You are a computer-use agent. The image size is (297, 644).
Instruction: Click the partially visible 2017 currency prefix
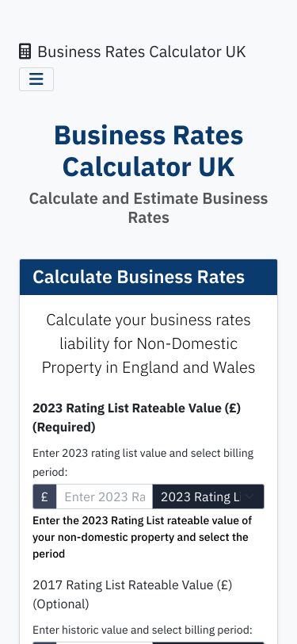click(44, 642)
